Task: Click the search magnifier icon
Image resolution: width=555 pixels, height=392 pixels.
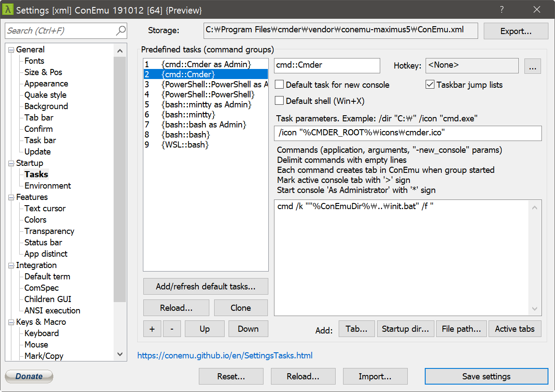Action: 121,31
